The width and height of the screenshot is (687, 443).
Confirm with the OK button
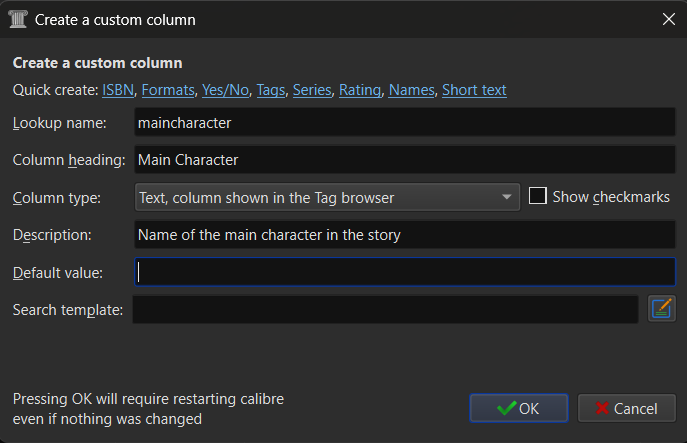519,408
